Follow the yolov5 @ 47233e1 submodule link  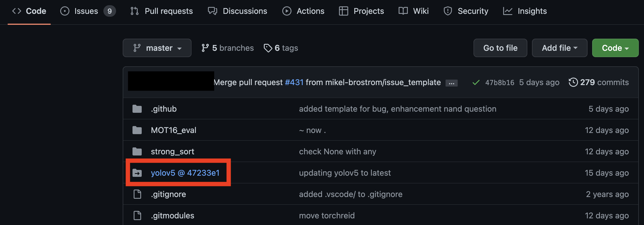tap(185, 173)
